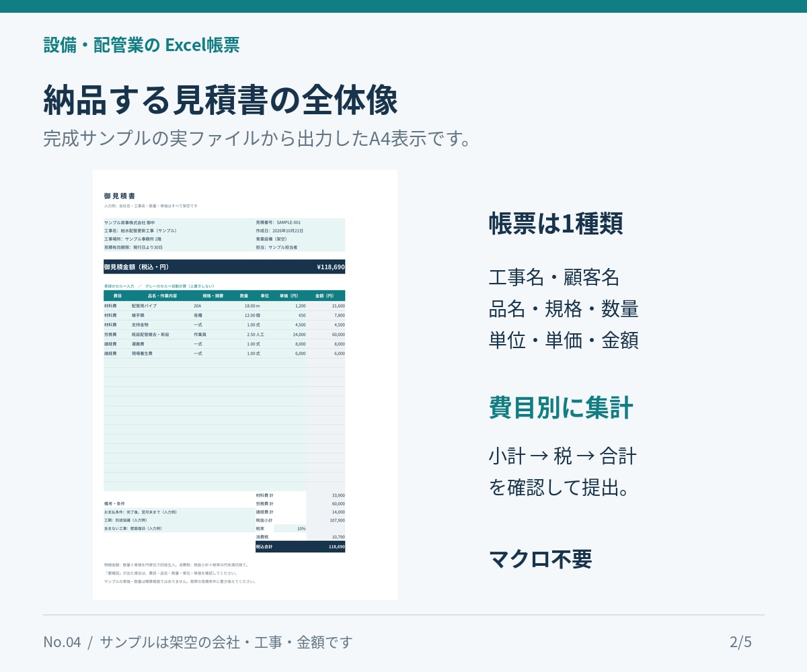Screen dimensions: 807x672
Task: Click the '材料費 計' subtotal label
Action: (264, 495)
